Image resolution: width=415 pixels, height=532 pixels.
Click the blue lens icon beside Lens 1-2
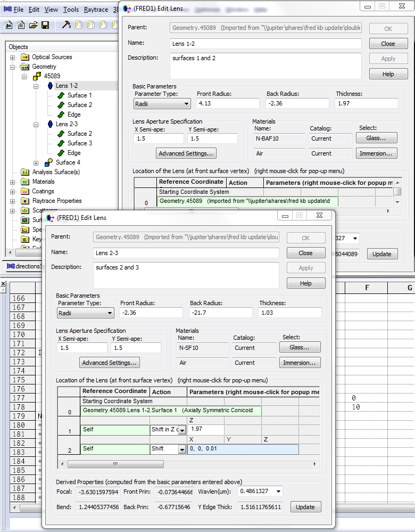point(50,86)
